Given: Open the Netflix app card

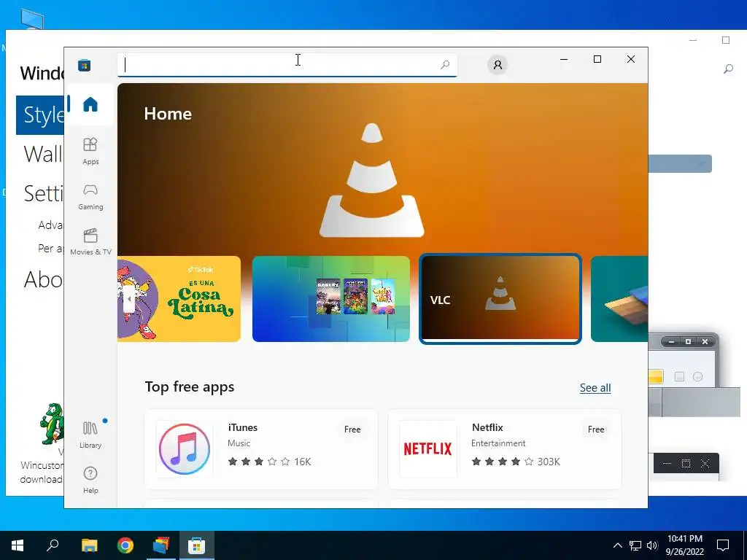Looking at the screenshot, I should [x=505, y=448].
